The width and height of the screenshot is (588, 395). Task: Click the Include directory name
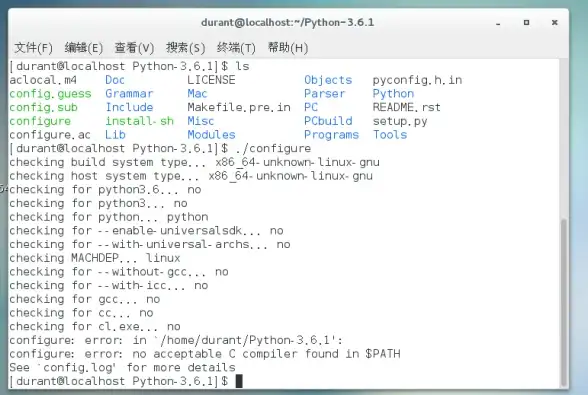tap(129, 107)
